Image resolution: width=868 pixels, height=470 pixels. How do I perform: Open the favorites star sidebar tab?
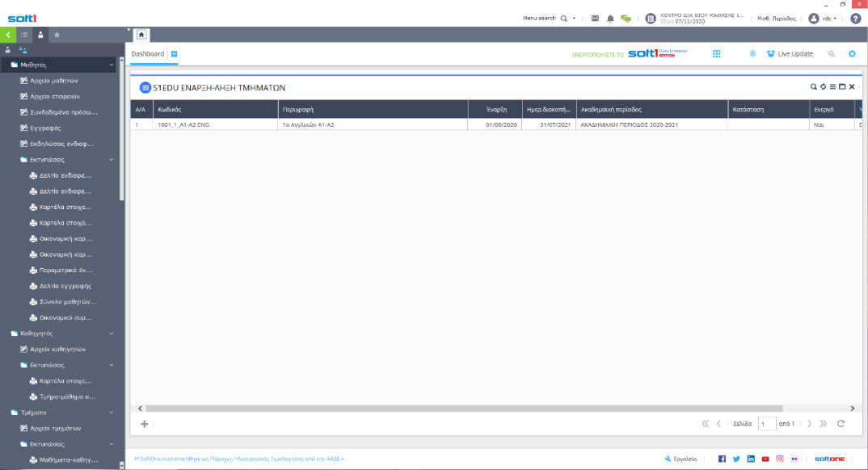coord(57,35)
